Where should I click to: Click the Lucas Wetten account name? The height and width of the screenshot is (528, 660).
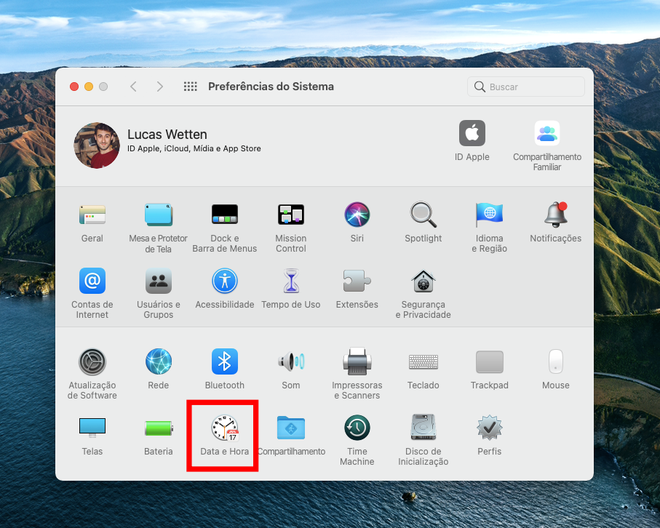tap(167, 134)
